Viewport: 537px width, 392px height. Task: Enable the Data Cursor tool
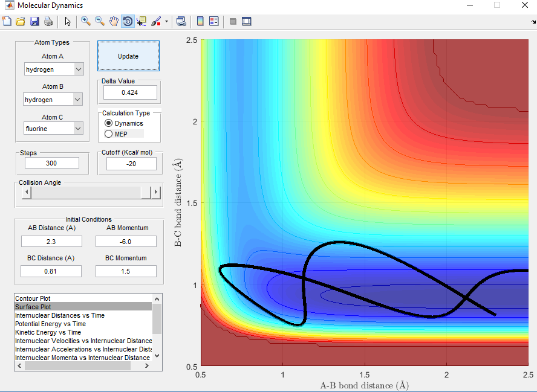pyautogui.click(x=142, y=21)
